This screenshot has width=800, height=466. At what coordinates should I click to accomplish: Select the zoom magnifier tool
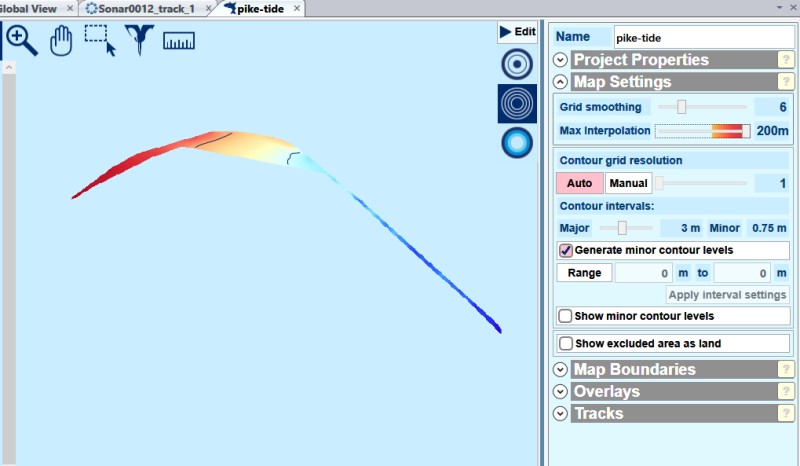pyautogui.click(x=22, y=41)
